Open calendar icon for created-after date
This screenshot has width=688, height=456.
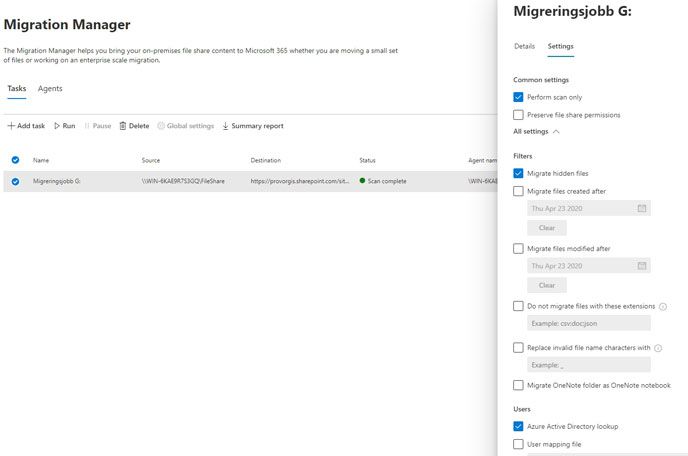click(x=642, y=208)
